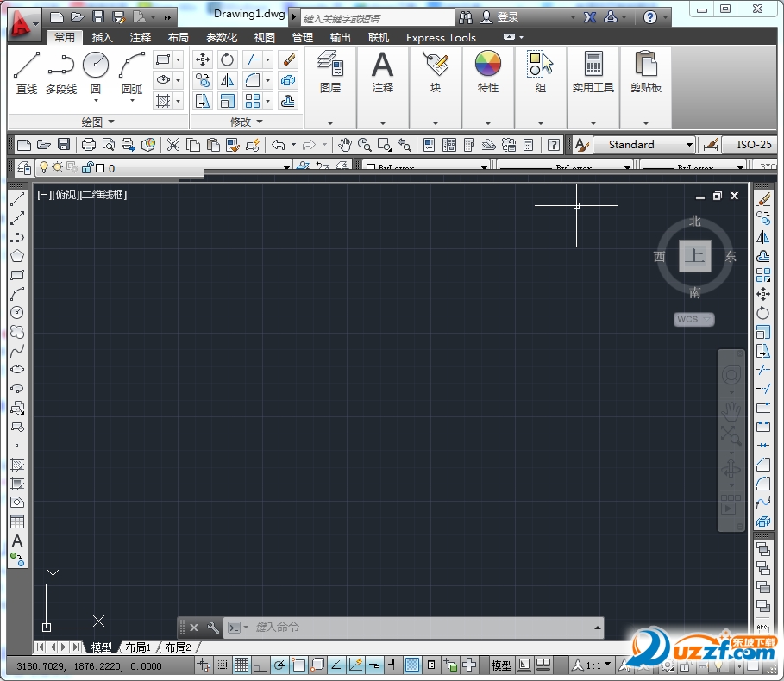
Task: Click the 注释 (Annotation) text icon
Action: [x=382, y=64]
